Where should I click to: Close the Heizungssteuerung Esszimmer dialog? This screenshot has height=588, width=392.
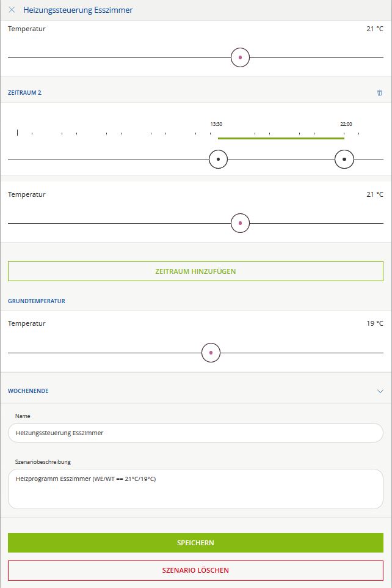point(12,10)
